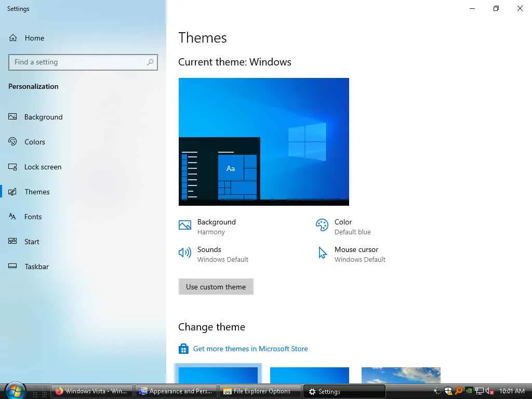
Task: Open the Colors personalization page
Action: click(x=27, y=142)
